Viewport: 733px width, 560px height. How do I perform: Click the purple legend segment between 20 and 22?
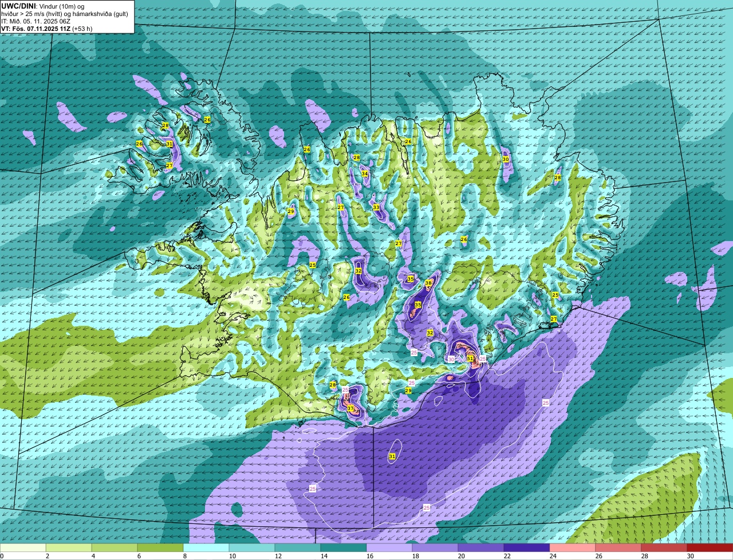(x=481, y=548)
